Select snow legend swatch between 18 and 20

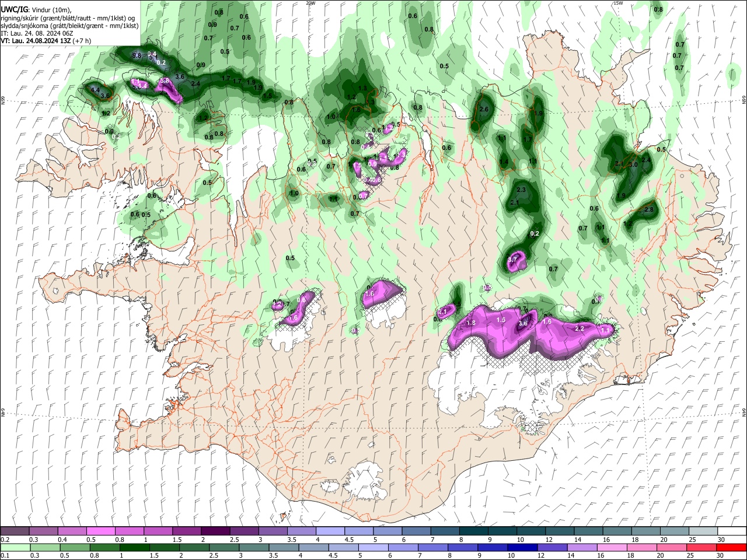[x=646, y=531]
